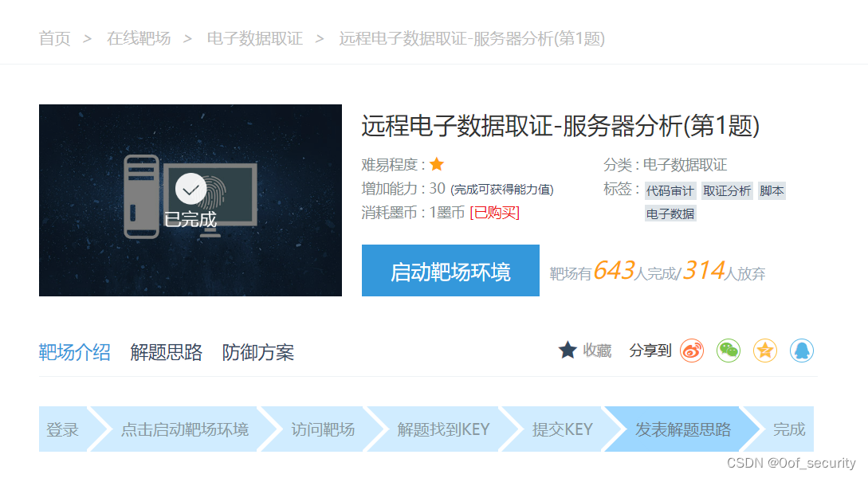
Task: Click the 取证分析 tag
Action: (x=727, y=191)
